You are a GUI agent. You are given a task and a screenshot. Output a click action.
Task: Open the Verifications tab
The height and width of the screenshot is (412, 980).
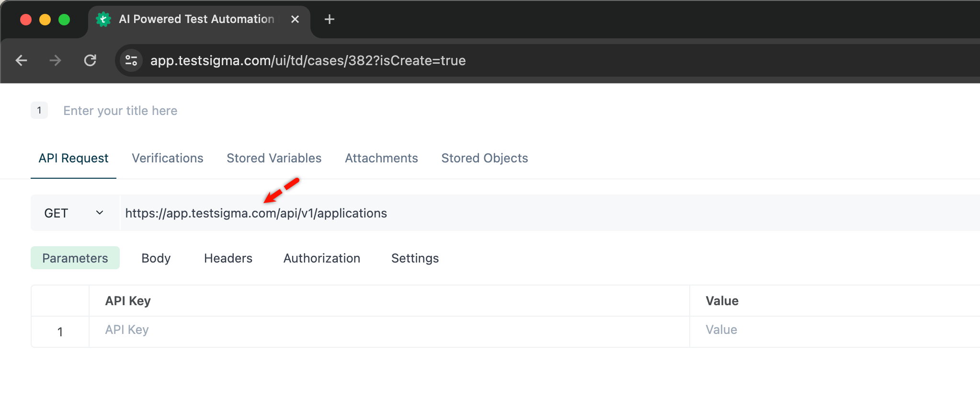click(168, 158)
